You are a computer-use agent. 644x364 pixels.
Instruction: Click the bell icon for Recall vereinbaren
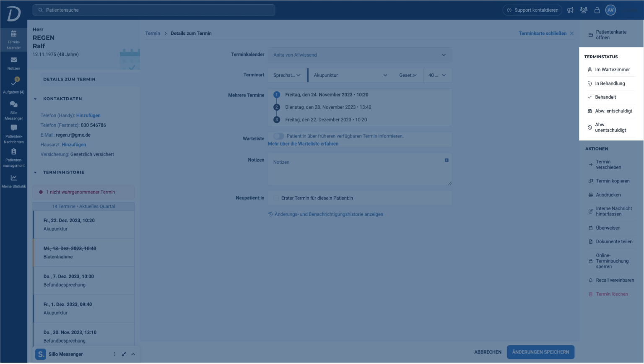point(590,280)
